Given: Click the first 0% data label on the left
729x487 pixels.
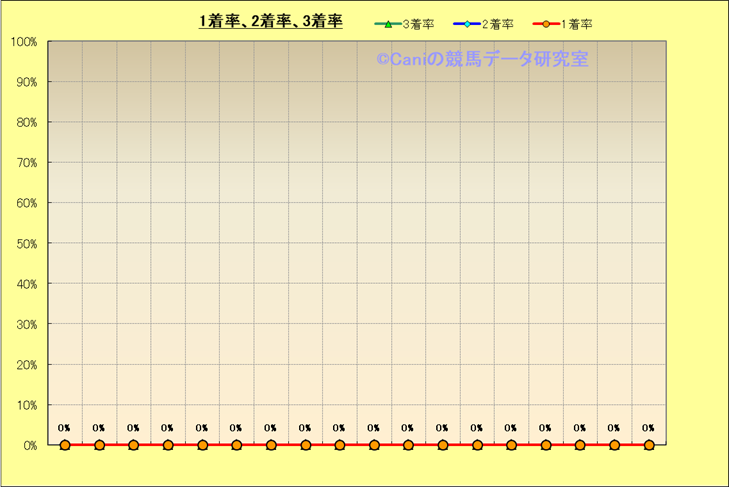Looking at the screenshot, I should (64, 428).
